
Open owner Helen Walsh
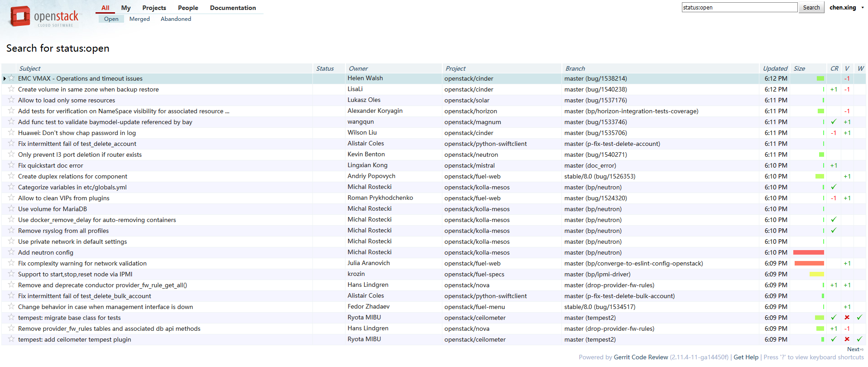(x=365, y=78)
